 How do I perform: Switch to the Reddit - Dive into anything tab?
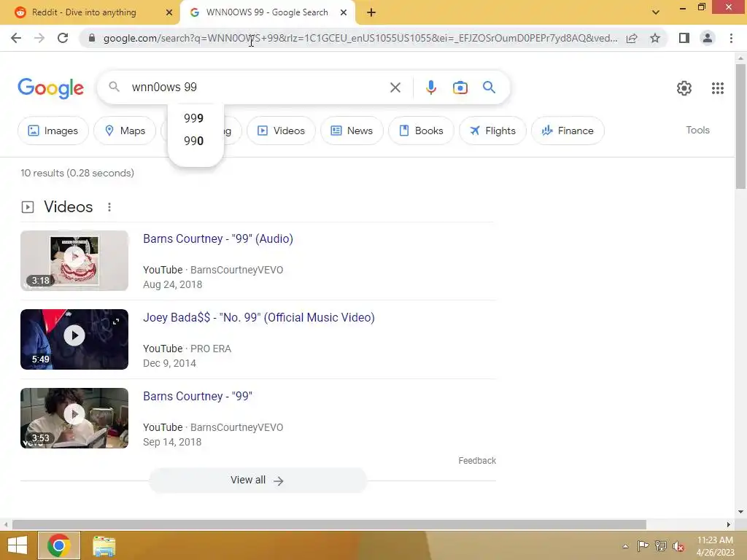[90, 12]
